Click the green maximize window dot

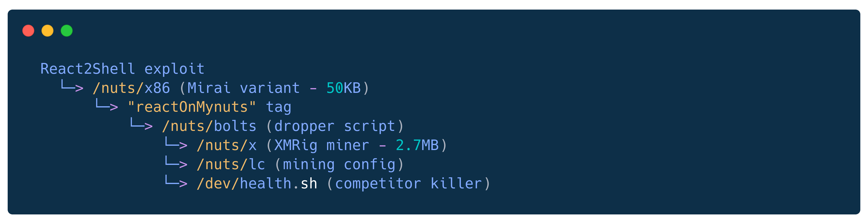point(67,31)
